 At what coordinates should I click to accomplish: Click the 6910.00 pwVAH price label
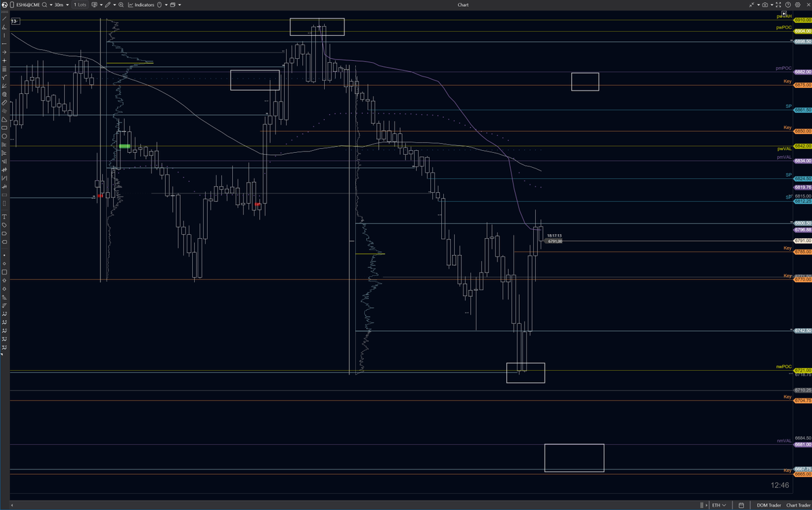pos(803,20)
